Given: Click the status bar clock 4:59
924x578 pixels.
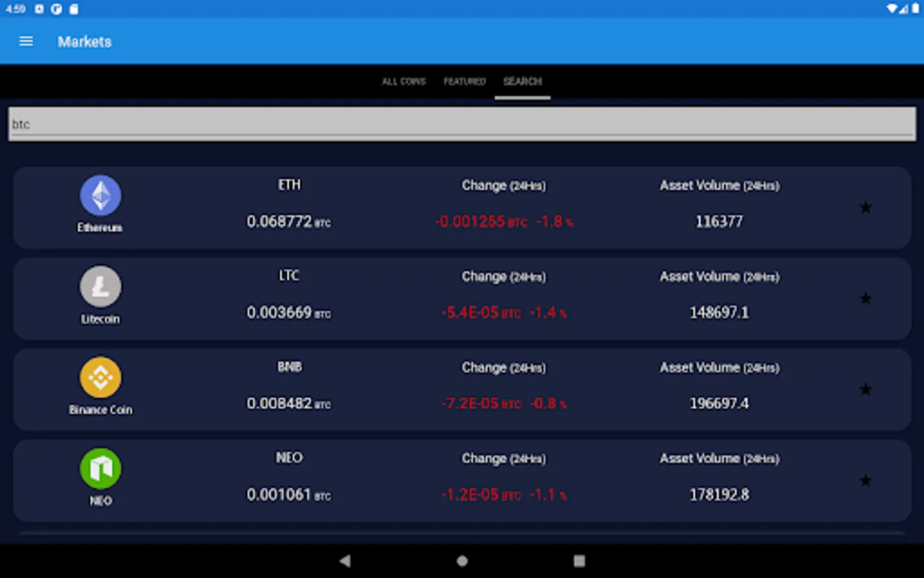Looking at the screenshot, I should coord(16,9).
